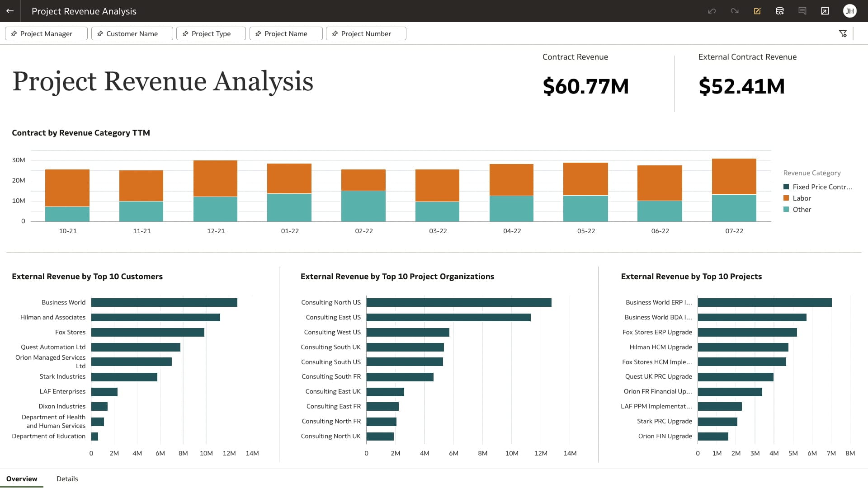Expand the Project Name dropdown filter

click(x=285, y=33)
